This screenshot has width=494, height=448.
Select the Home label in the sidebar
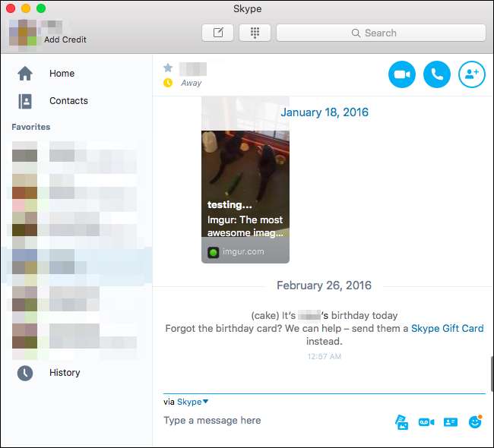62,74
